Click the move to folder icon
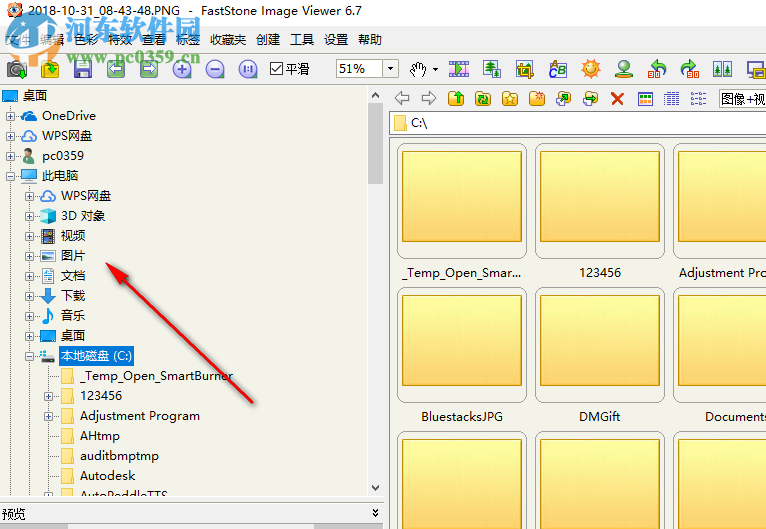 pyautogui.click(x=591, y=98)
